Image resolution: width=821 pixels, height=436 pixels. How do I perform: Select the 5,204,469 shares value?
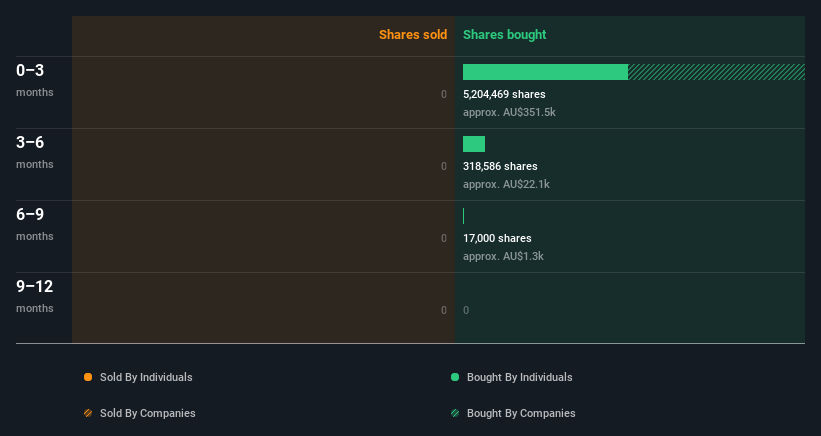click(504, 94)
